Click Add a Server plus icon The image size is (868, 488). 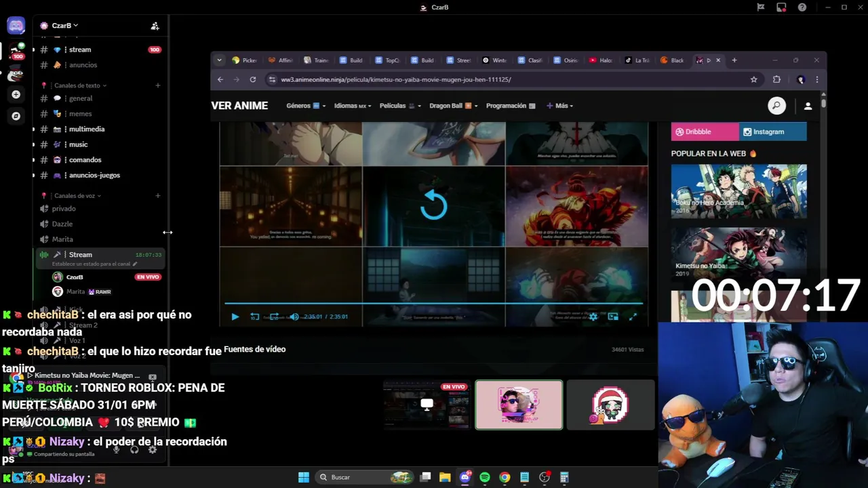(x=16, y=94)
